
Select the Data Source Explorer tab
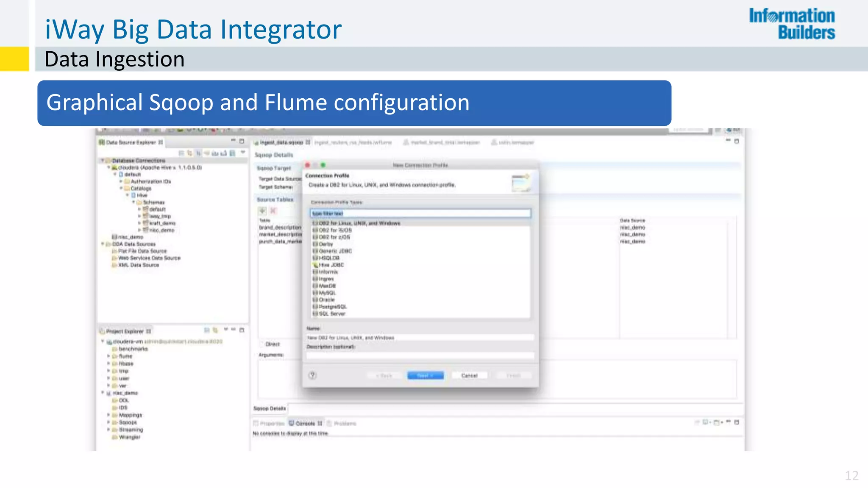(131, 142)
